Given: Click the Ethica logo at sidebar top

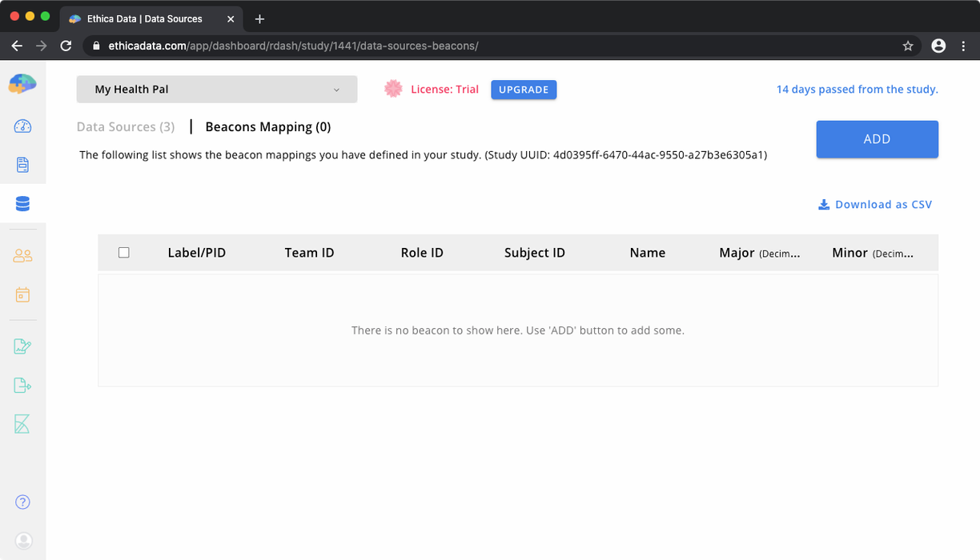Looking at the screenshot, I should pyautogui.click(x=22, y=83).
